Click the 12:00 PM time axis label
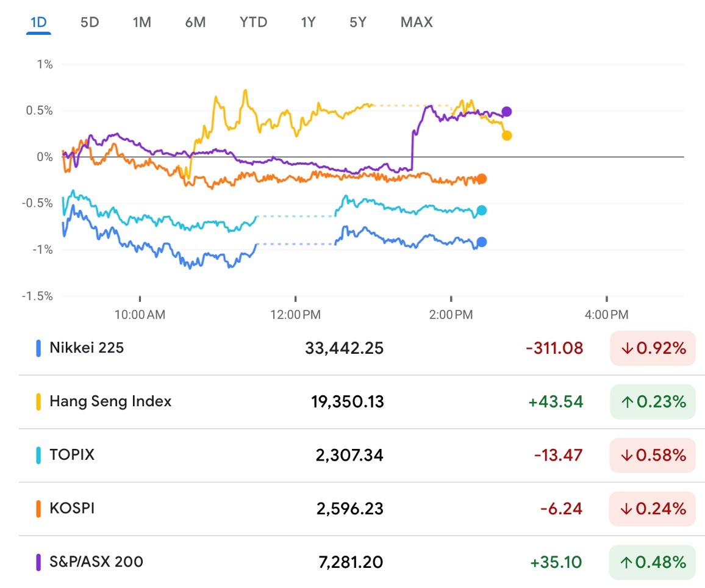The width and height of the screenshot is (705, 588). (x=295, y=315)
